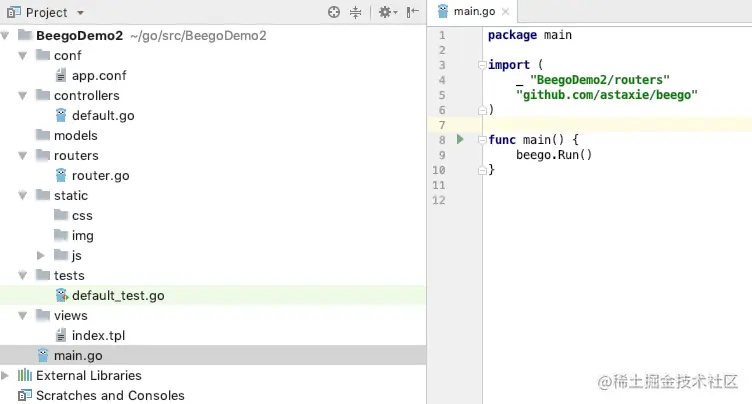The image size is (752, 404).
Task: Collapse the static folder
Action: pyautogui.click(x=23, y=195)
